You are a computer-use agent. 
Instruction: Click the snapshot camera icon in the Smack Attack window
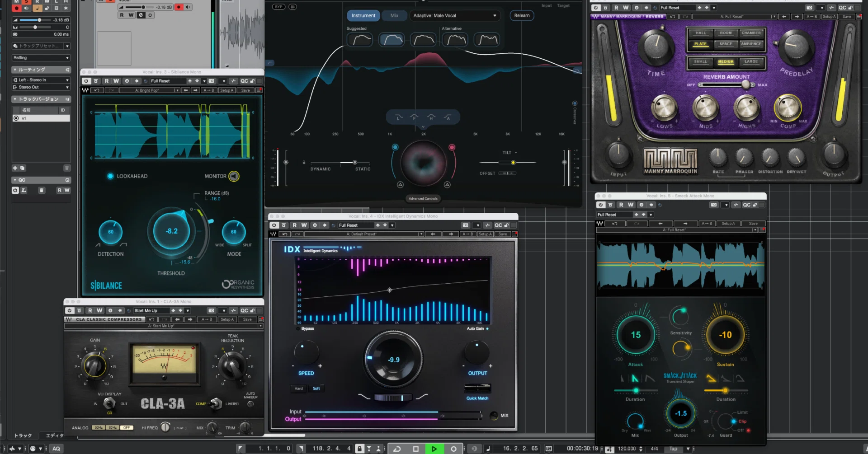[714, 205]
